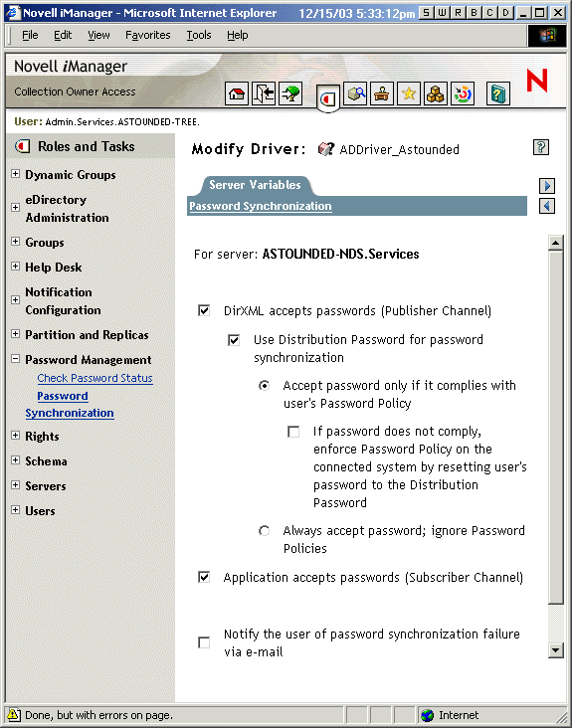Click the left arrow tab scroll button
The image size is (572, 728).
coord(547,206)
